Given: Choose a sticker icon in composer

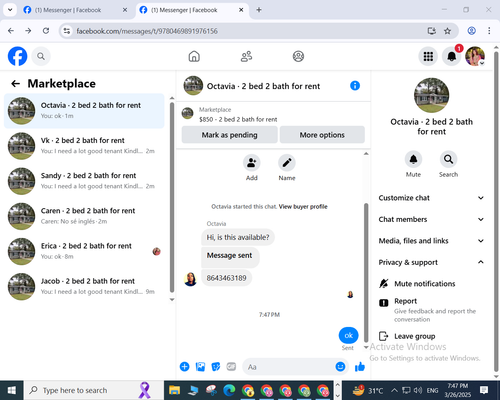Looking at the screenshot, I should pos(216,367).
